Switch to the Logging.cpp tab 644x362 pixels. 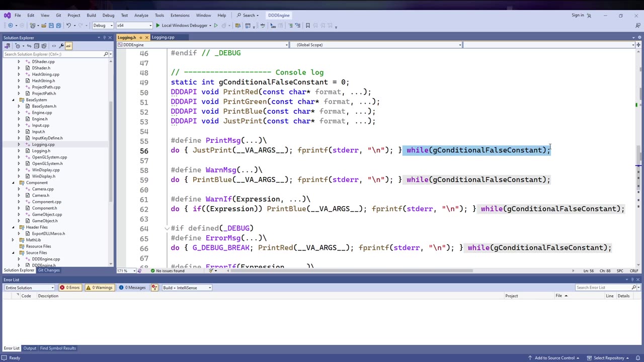pos(163,37)
